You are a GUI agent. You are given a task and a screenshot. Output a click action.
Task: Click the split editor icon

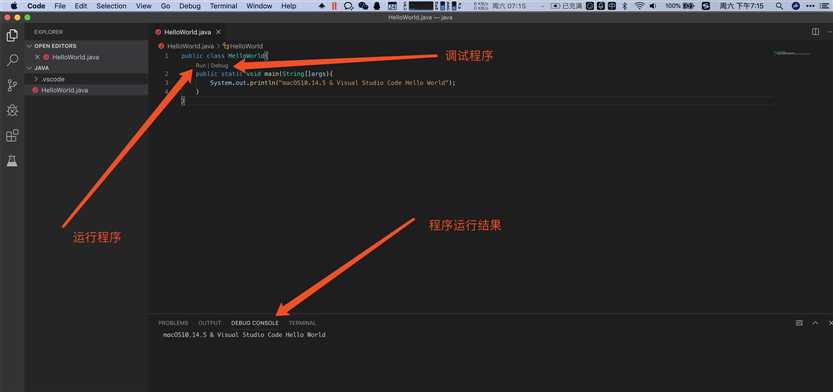pos(815,32)
